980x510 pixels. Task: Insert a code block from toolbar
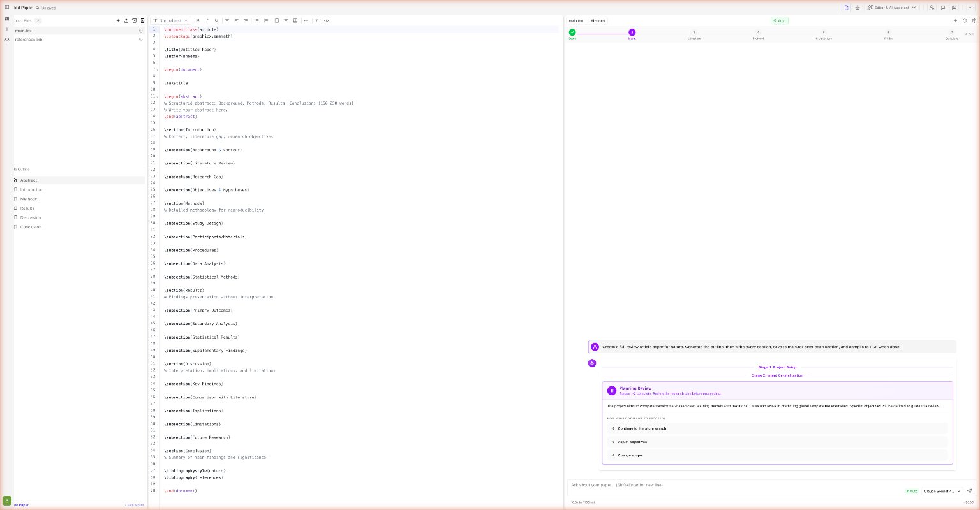click(x=327, y=20)
